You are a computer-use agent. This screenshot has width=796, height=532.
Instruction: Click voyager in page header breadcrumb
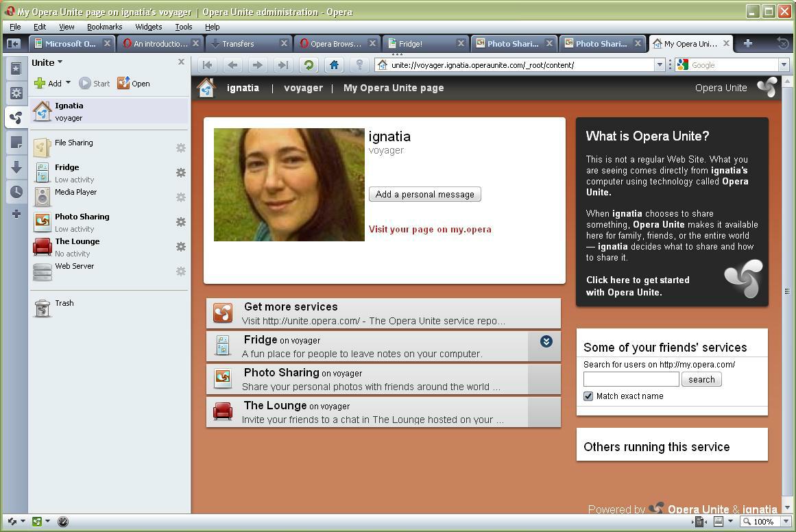click(x=303, y=88)
